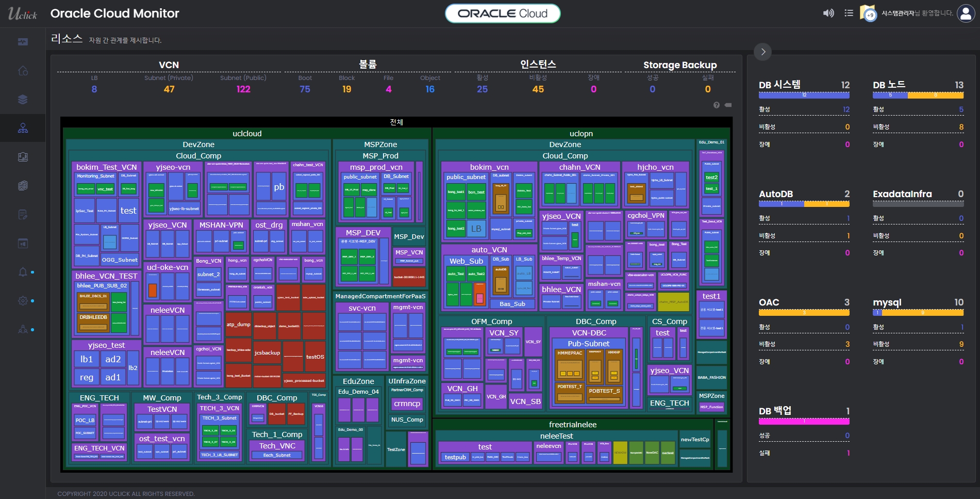Screen dimensions: 980x499
Task: Open the user profile avatar
Action: (965, 13)
